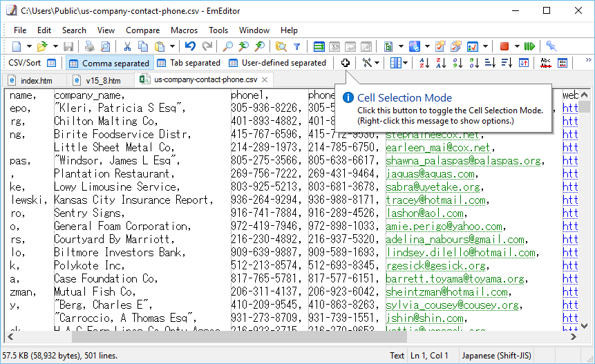Sort Z to A descending
Viewport: 595px width, 364px height.
pyautogui.click(x=441, y=63)
